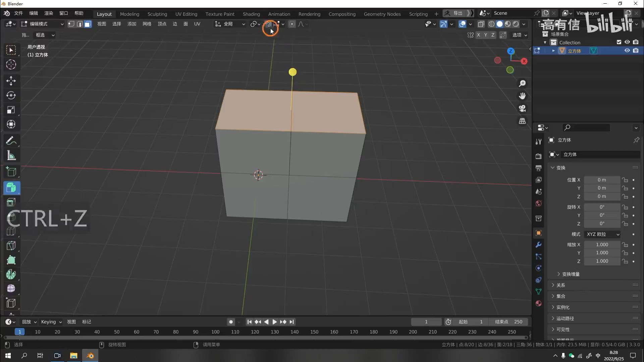Select the Measure ruler tool
The width and height of the screenshot is (644, 362).
tap(11, 156)
